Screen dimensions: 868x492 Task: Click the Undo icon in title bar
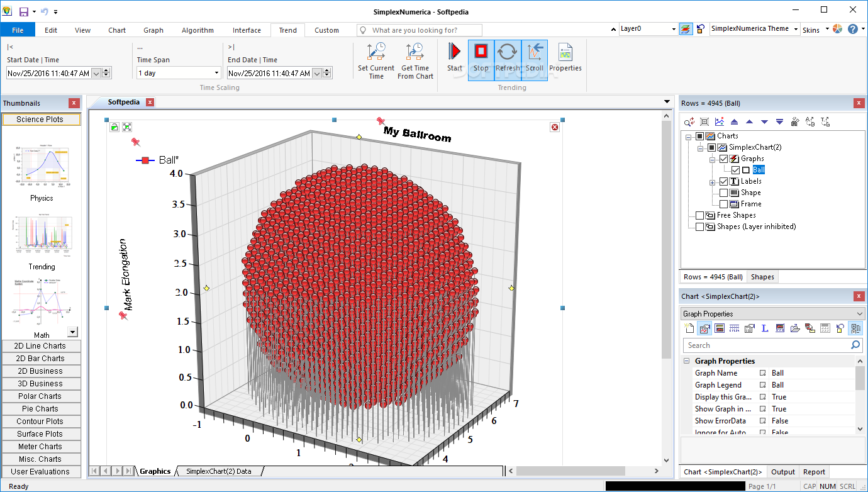pyautogui.click(x=43, y=11)
